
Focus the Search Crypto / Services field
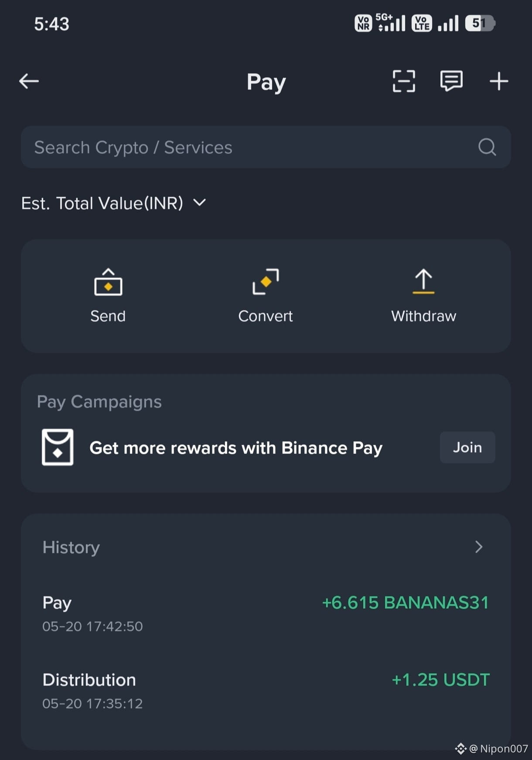[x=266, y=147]
